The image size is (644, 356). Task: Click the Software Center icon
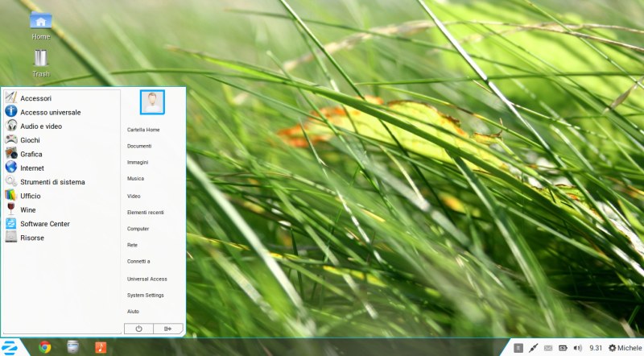click(11, 223)
